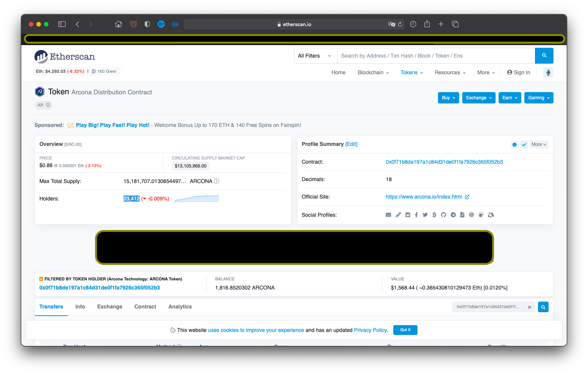The height and width of the screenshot is (374, 588).
Task: Switch to the Contract tab
Action: click(145, 307)
